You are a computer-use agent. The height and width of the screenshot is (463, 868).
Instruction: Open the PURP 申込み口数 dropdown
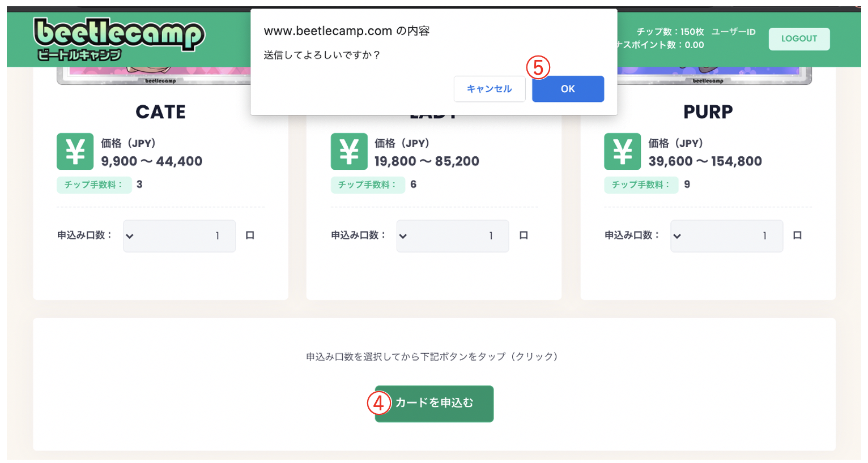[x=726, y=236]
